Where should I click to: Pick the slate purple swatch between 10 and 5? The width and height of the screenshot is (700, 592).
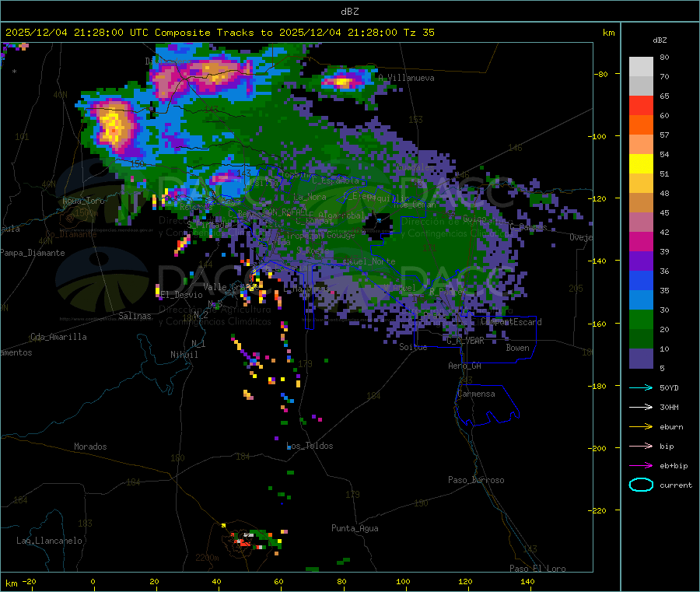[641, 359]
